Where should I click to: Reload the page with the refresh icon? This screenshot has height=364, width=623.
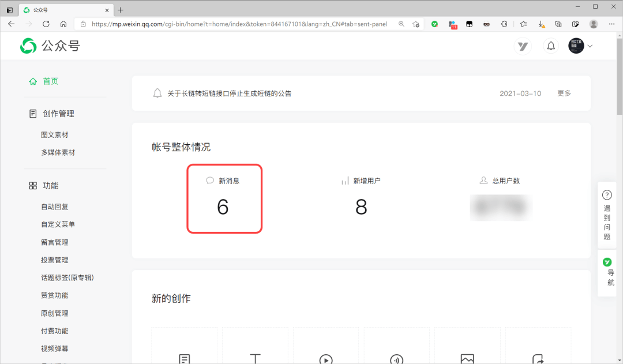click(x=46, y=24)
